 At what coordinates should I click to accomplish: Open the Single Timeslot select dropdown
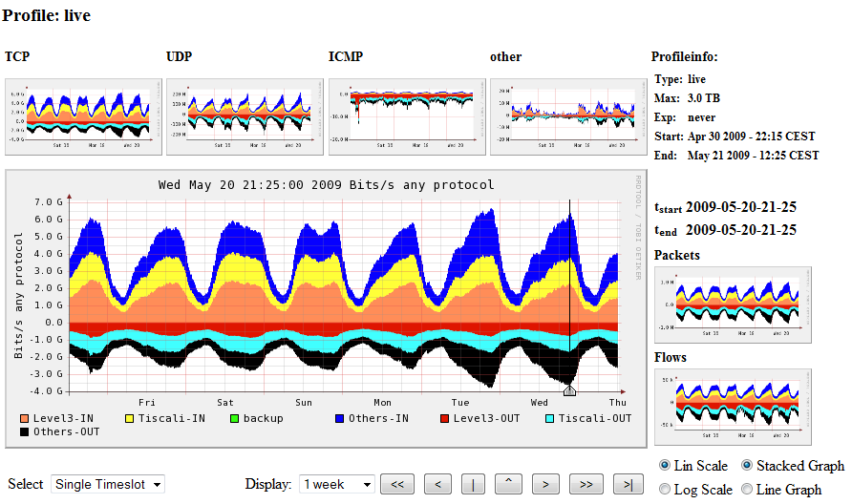click(108, 484)
